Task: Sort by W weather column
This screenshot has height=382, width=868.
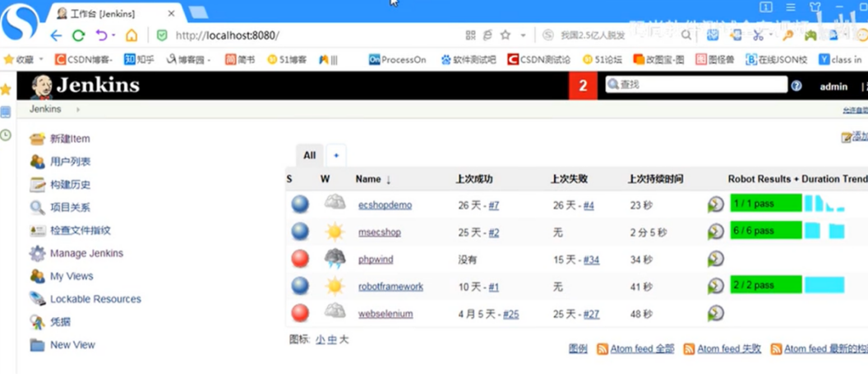Action: click(x=325, y=179)
